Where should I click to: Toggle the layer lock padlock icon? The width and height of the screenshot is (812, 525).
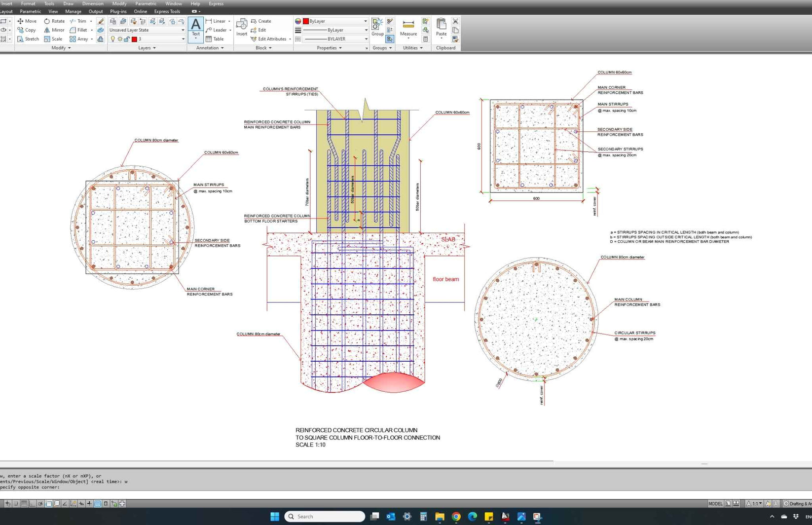(127, 38)
